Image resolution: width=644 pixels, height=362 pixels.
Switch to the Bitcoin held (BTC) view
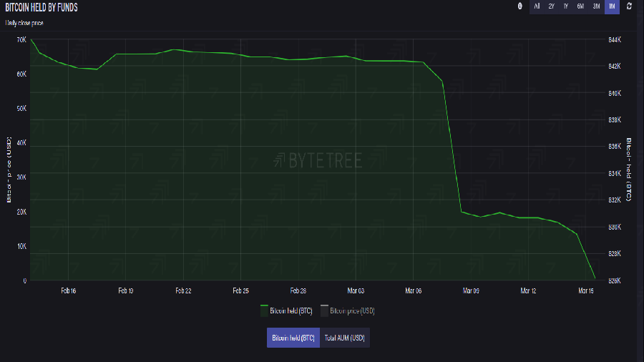pyautogui.click(x=293, y=338)
